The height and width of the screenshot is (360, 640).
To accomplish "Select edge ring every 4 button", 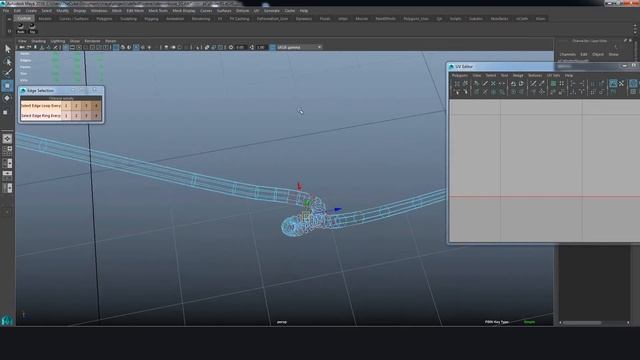I will (x=96, y=116).
